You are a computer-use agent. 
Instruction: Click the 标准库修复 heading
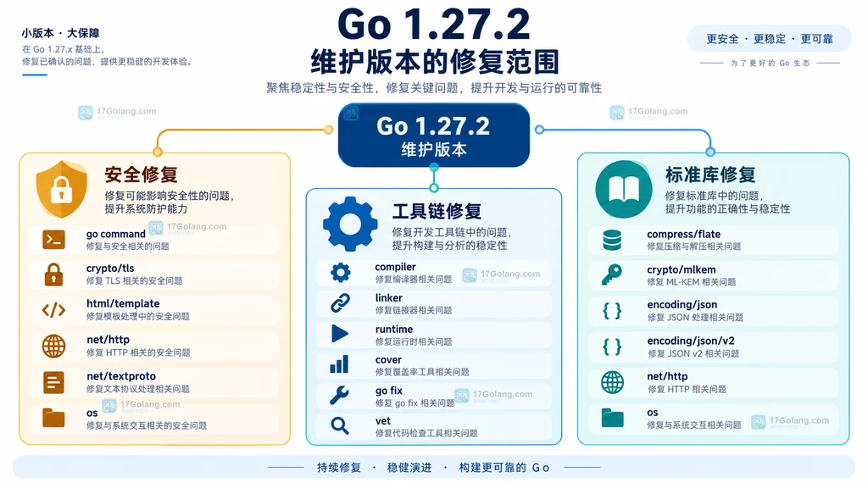(x=710, y=175)
